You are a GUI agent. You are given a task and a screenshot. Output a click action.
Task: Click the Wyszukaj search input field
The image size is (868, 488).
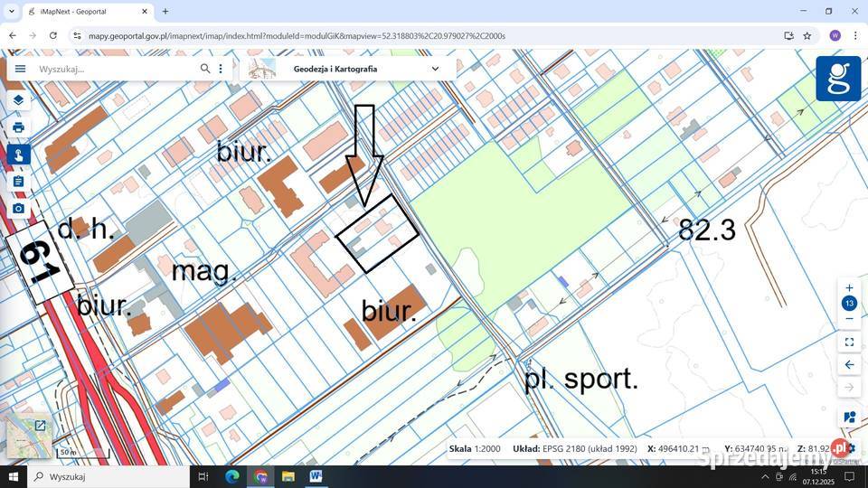point(117,70)
